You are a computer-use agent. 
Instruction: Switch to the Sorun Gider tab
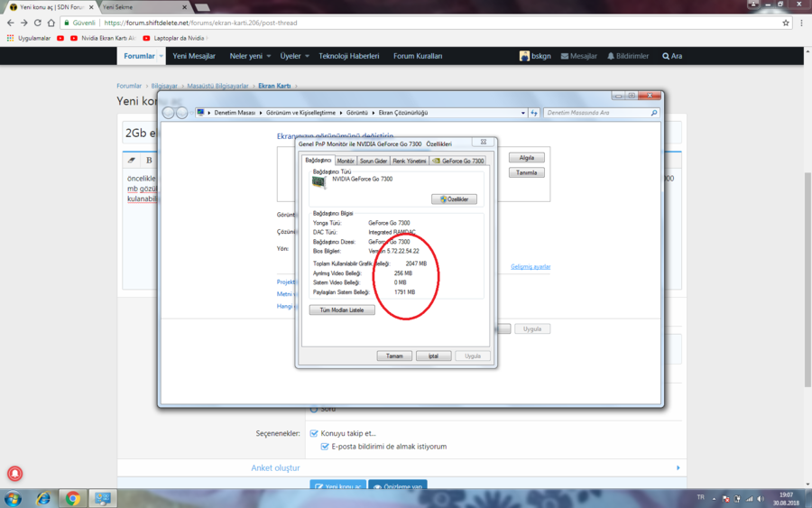point(374,161)
